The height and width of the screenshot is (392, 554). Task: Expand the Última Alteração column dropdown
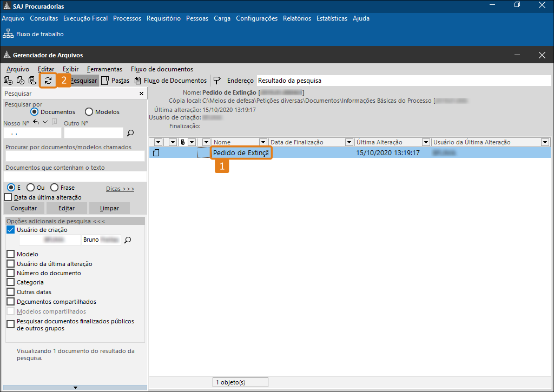click(426, 142)
